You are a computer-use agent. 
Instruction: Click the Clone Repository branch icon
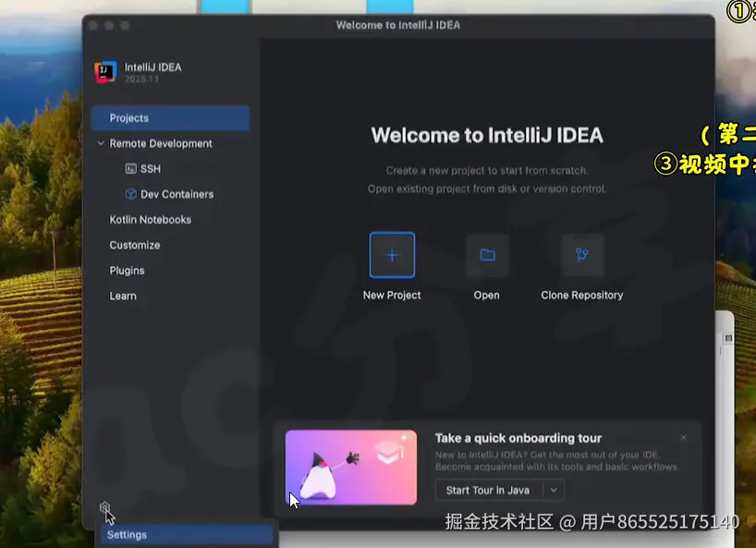pos(582,255)
